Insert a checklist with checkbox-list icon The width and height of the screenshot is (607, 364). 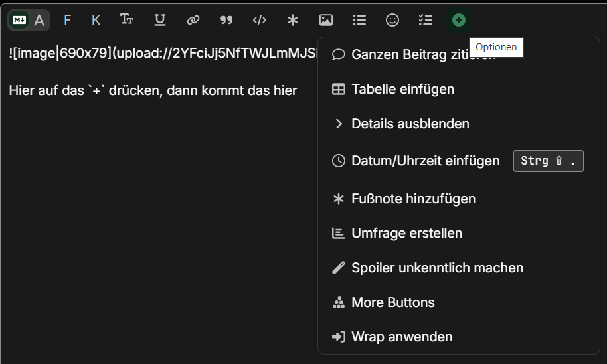pyautogui.click(x=426, y=20)
